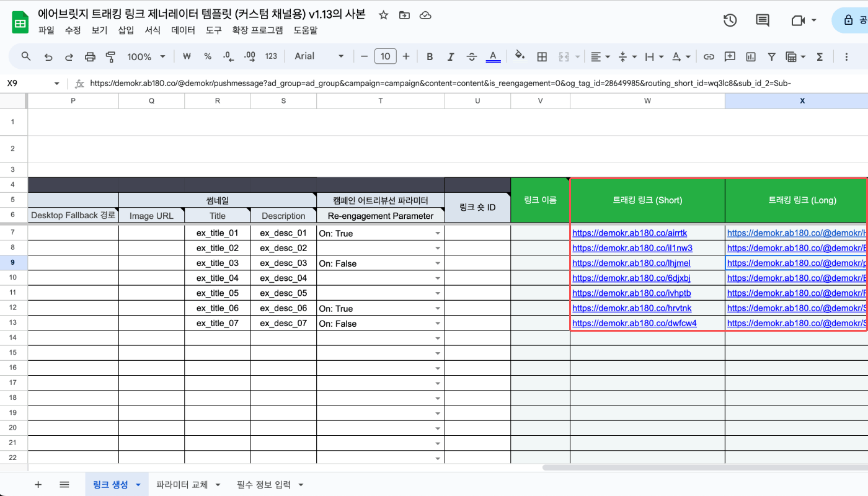Click the horizontal scrollbar

[x=705, y=467]
